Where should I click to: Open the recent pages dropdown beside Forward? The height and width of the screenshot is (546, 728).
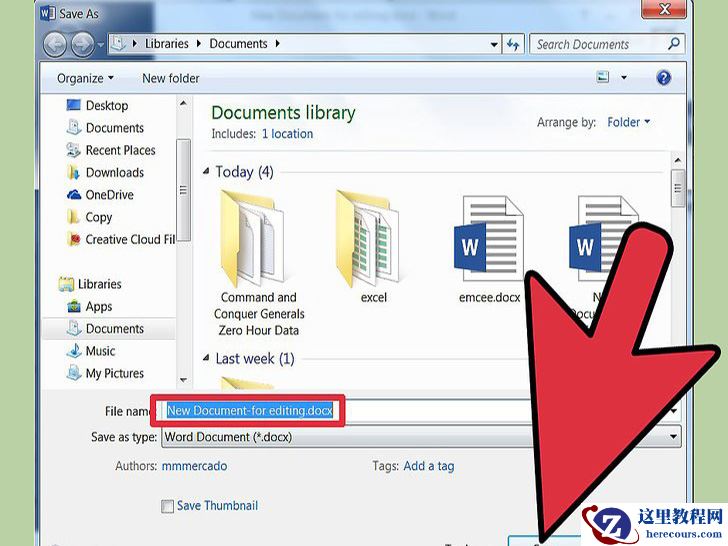pos(101,45)
